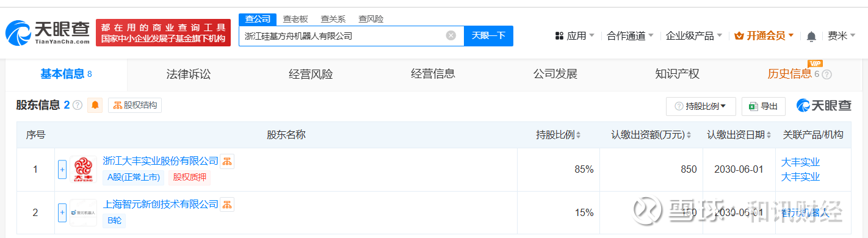Click the orange alert bell beside 股东信息
868x238 pixels.
tap(95, 105)
